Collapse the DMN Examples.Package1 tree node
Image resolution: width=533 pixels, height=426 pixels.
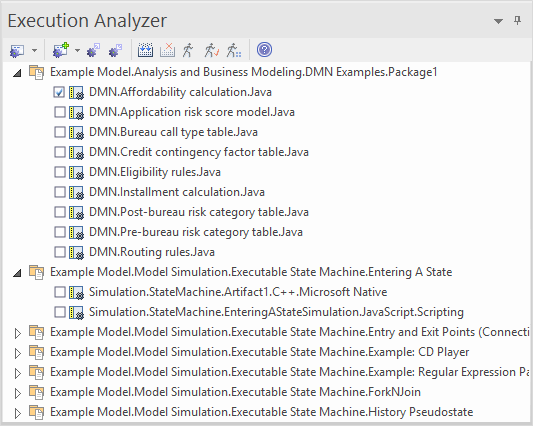17,73
